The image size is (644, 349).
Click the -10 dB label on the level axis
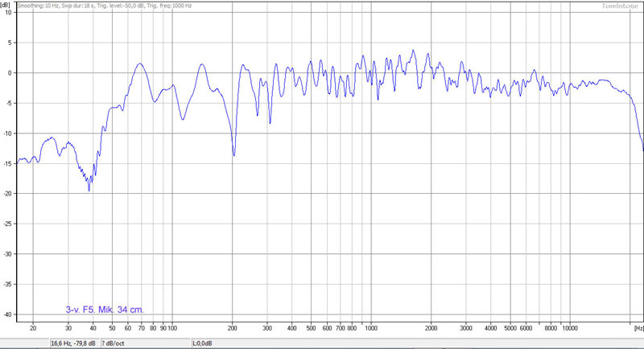click(x=6, y=133)
